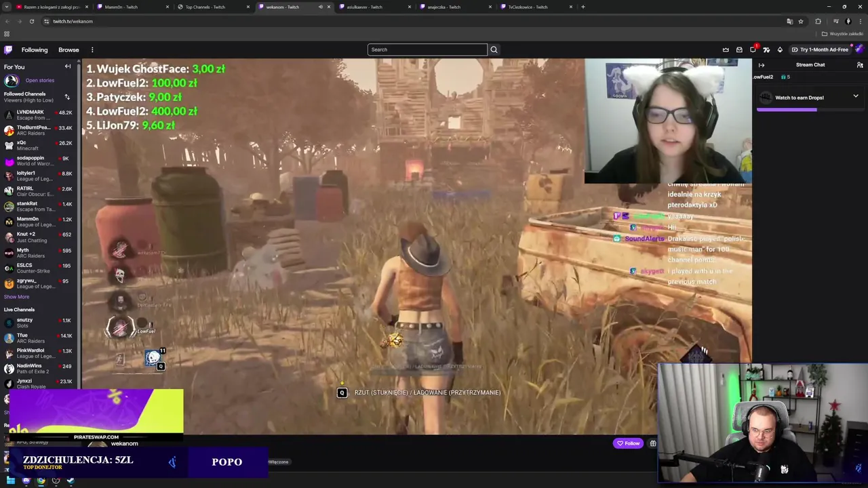Switch to Razem z kolegami browser tab
This screenshot has width=868, height=488.
coord(52,7)
